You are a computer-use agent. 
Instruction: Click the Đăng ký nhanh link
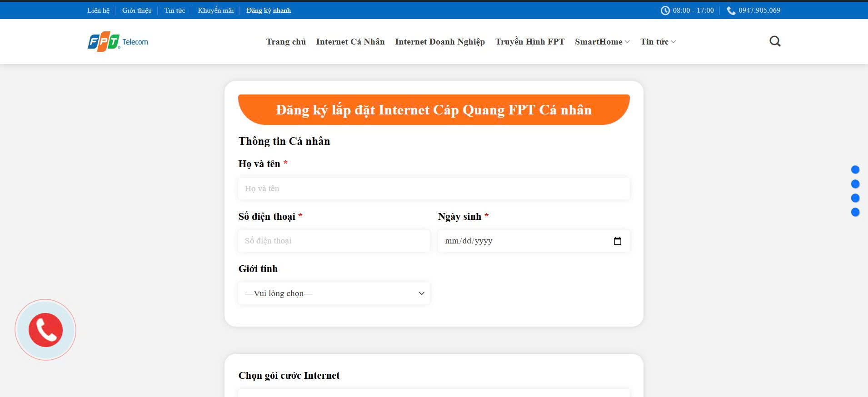coord(268,10)
